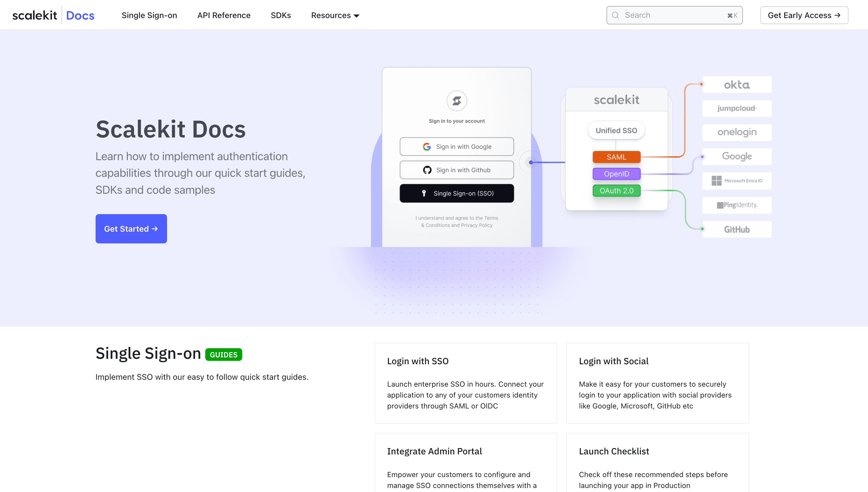Click the Terms & Conditions agreement text
The width and height of the screenshot is (868, 492).
pyautogui.click(x=456, y=221)
